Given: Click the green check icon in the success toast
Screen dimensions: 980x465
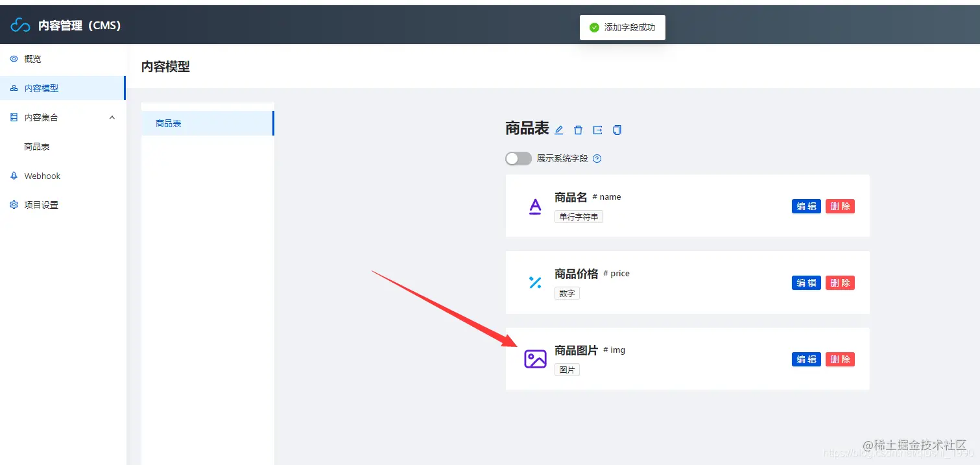Looking at the screenshot, I should (x=594, y=28).
